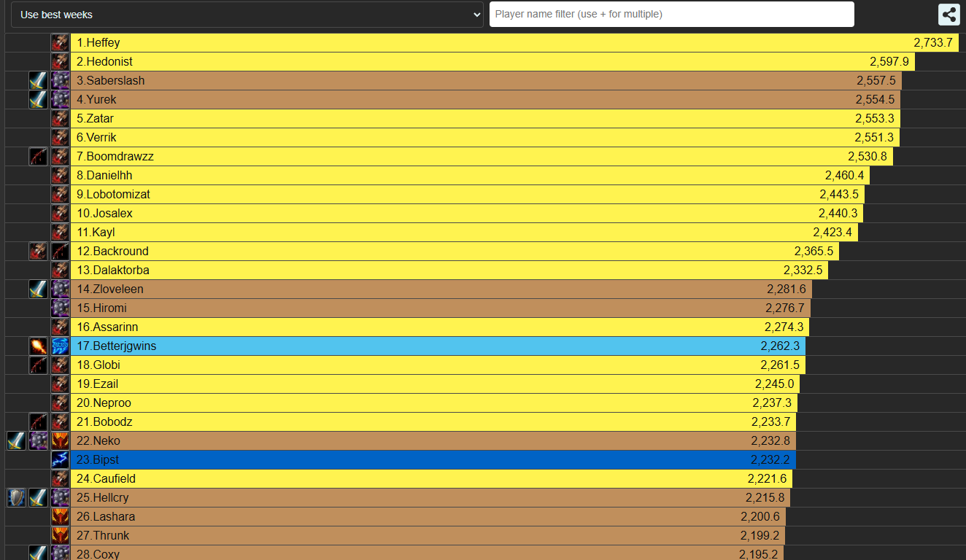Select the player name 1.Heffey
The width and height of the screenshot is (966, 560).
click(x=98, y=43)
